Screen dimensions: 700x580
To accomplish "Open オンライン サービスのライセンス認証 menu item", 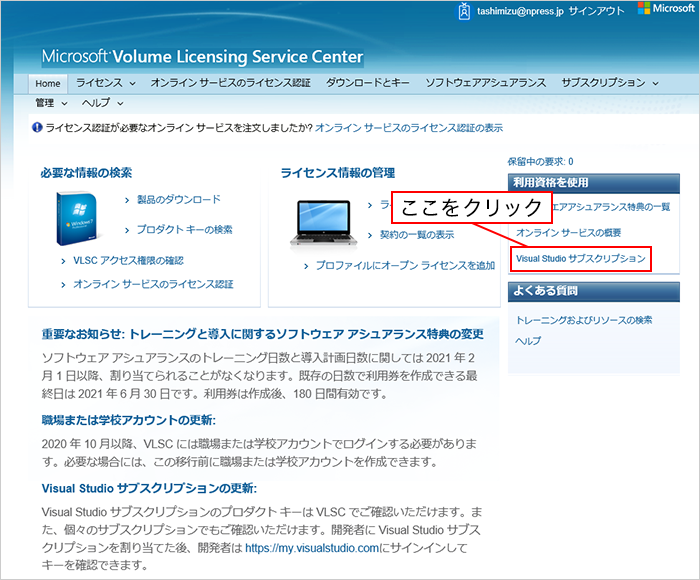I will (230, 83).
